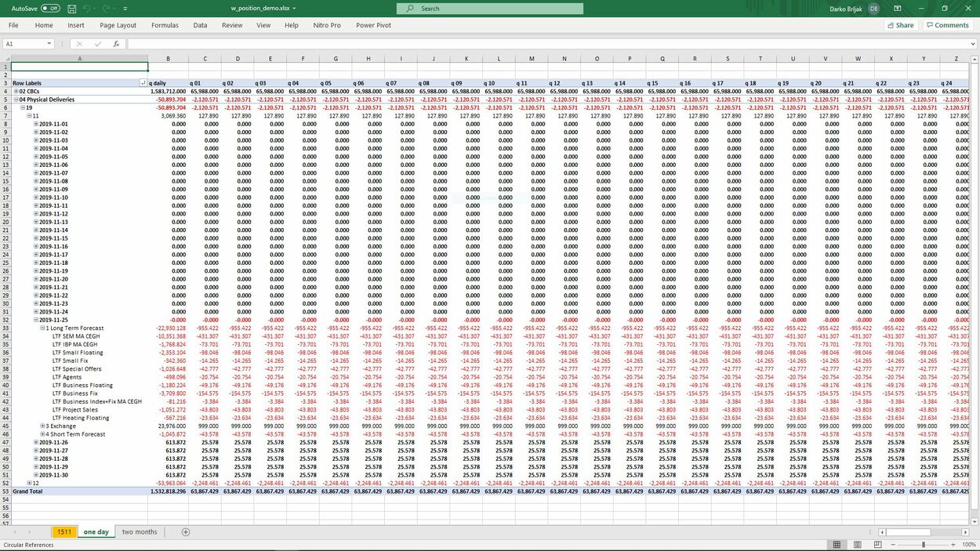Add a new worksheet with the plus button
This screenshot has width=980, height=551.
pos(185,531)
